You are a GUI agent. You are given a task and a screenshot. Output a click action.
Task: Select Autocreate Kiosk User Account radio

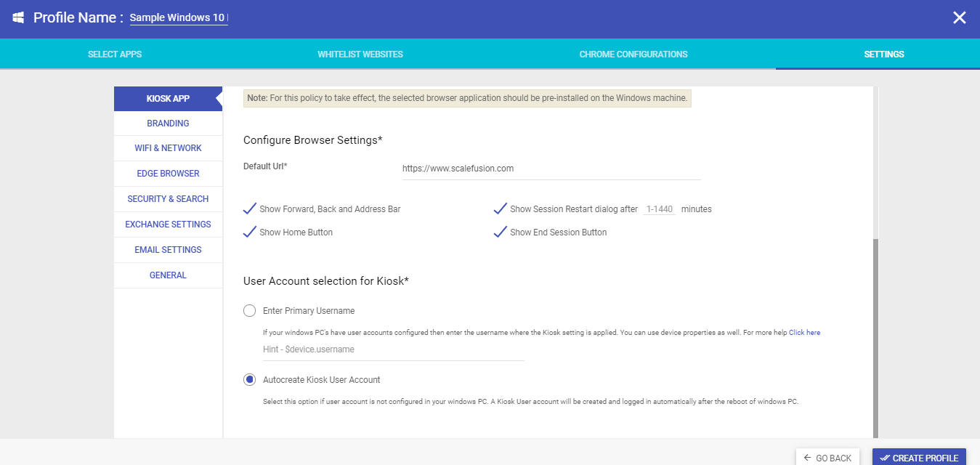click(x=250, y=380)
